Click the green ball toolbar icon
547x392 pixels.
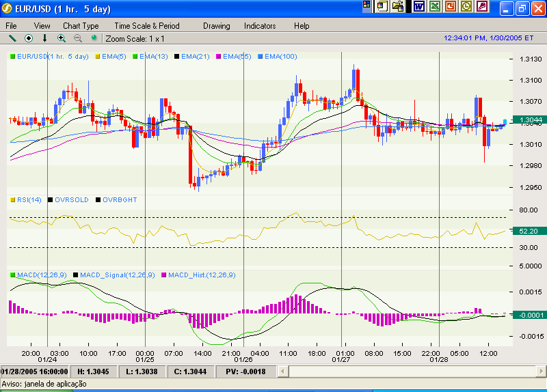[x=94, y=38]
